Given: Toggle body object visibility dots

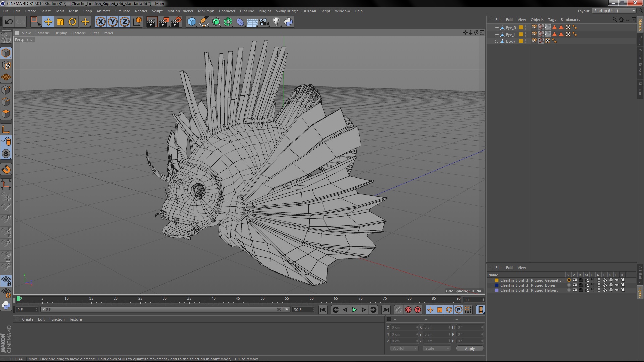Looking at the screenshot, I should [526, 41].
